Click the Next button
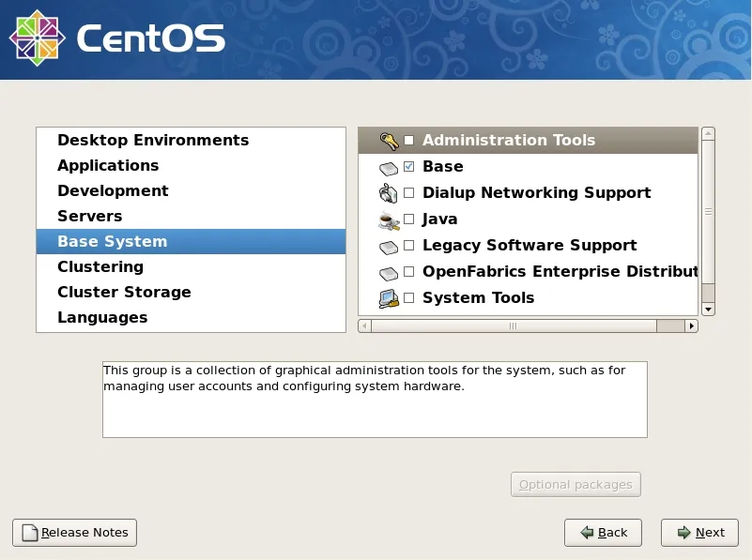This screenshot has width=752, height=560. 699,533
